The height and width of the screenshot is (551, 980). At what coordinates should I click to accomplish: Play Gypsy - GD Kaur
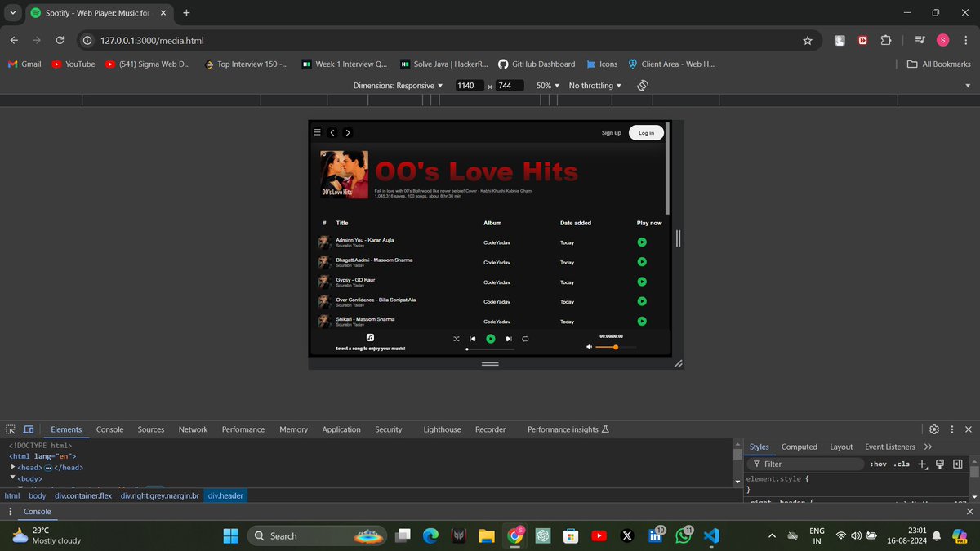tap(642, 282)
